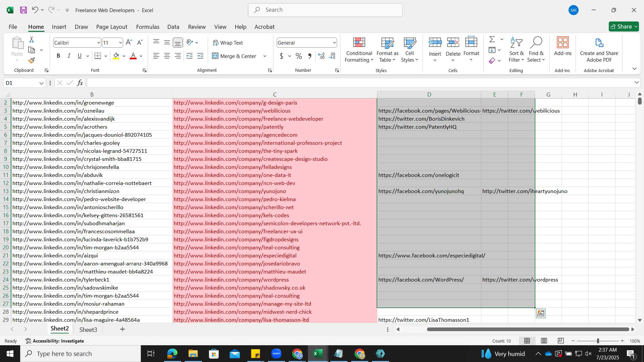Apply Comma Style number format
Screen dimensions: 644x362
[x=310, y=56]
